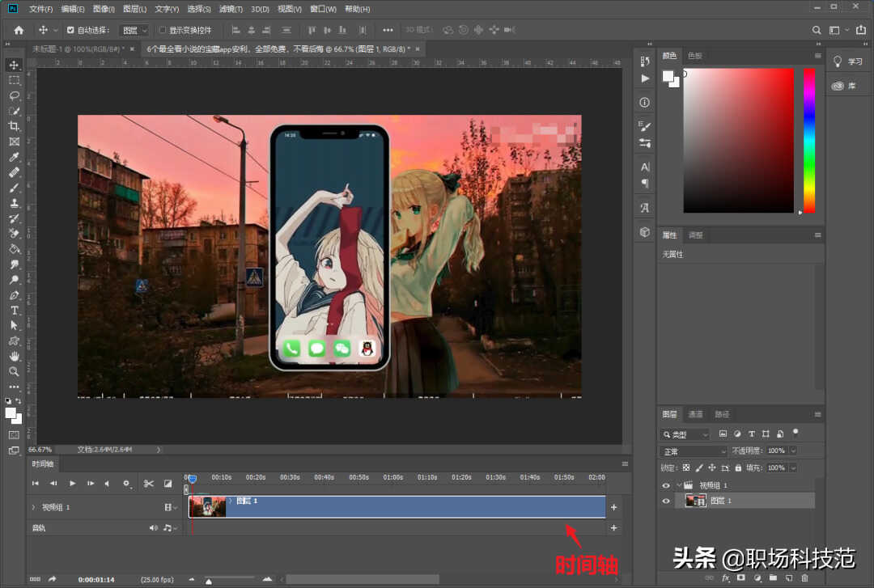Image resolution: width=874 pixels, height=588 pixels.
Task: Enable the 显示变换控件 checkbox
Action: [163, 30]
